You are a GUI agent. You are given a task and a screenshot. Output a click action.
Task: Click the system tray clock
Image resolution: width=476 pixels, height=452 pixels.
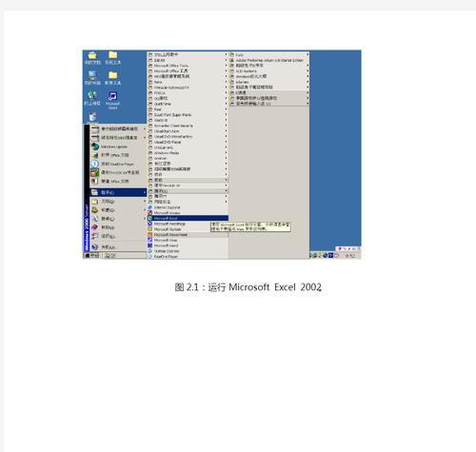click(350, 255)
